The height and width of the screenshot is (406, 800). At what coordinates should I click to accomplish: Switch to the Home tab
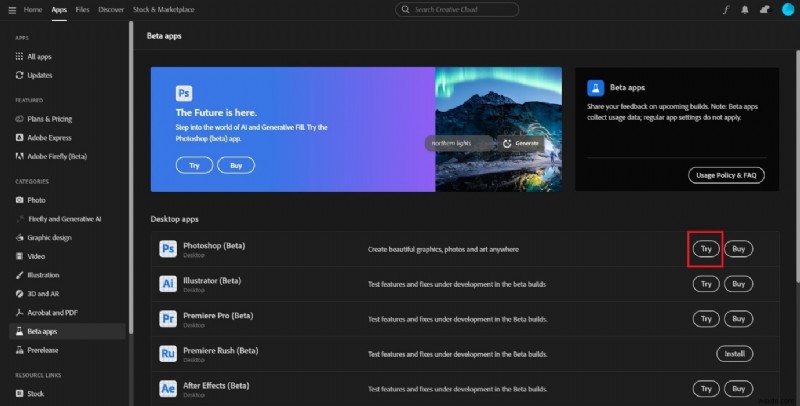coord(33,10)
